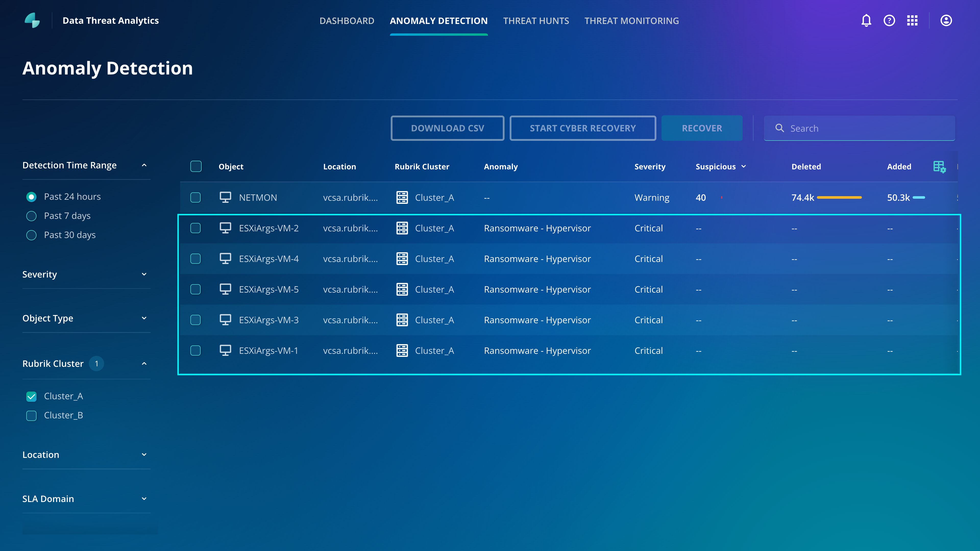
Task: Click Start Cyber Recovery button
Action: pos(583,128)
